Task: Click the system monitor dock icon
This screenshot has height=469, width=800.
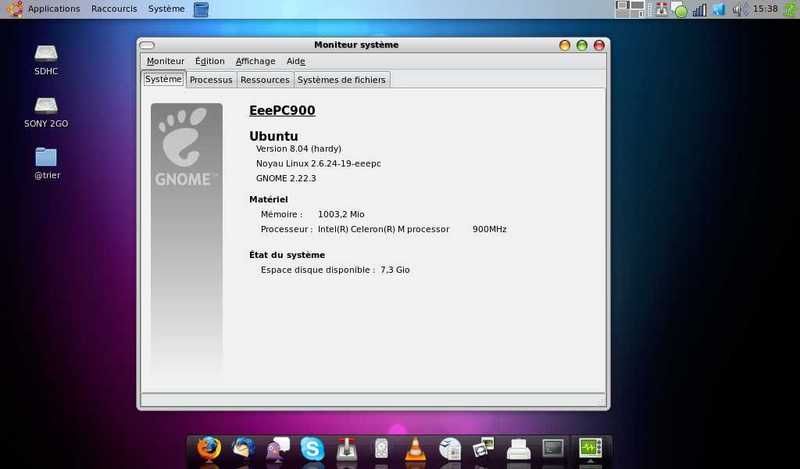Action: click(x=590, y=449)
